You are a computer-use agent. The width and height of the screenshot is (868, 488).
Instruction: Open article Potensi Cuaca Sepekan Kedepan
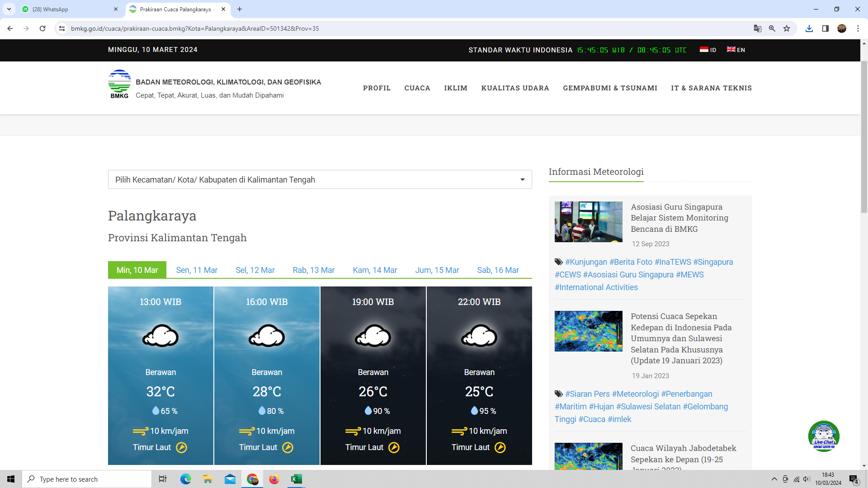point(681,338)
